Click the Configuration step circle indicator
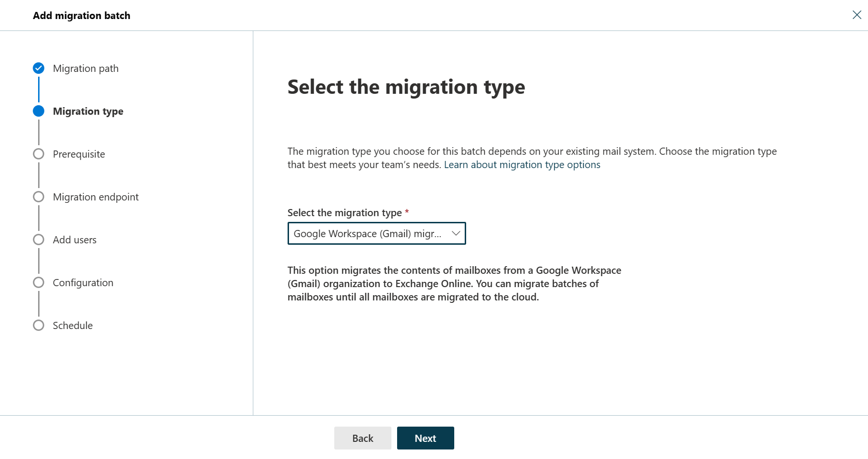Viewport: 868px width, 459px height. 39,282
